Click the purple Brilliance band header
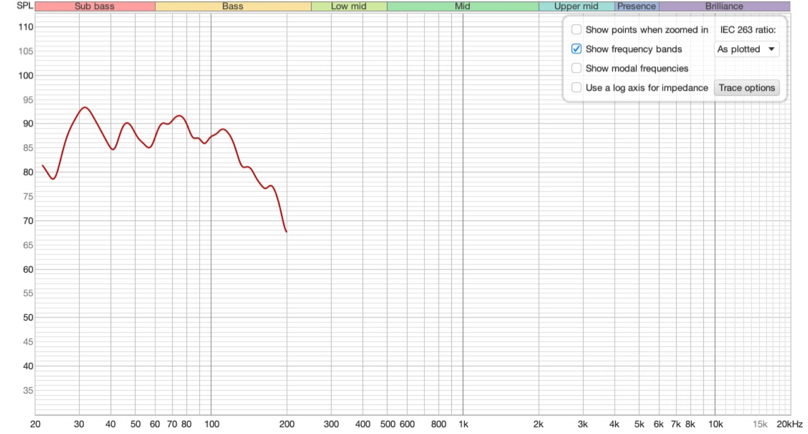The height and width of the screenshot is (434, 808). [723, 6]
